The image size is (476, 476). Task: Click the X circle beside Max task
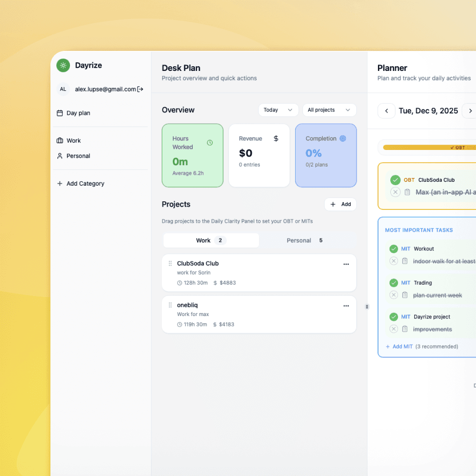(x=395, y=192)
